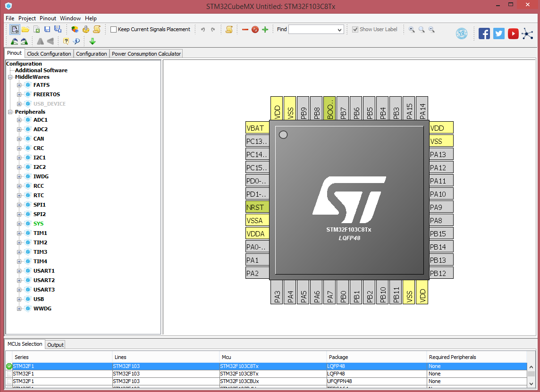540x392 pixels.
Task: Expand the SYS peripheral node
Action: tap(19, 224)
